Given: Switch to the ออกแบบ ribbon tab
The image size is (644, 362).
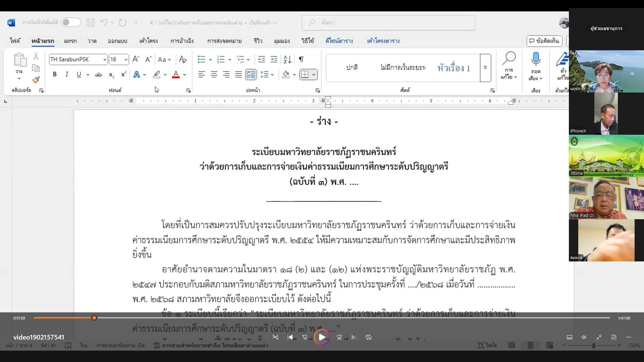Looking at the screenshot, I should (x=117, y=41).
